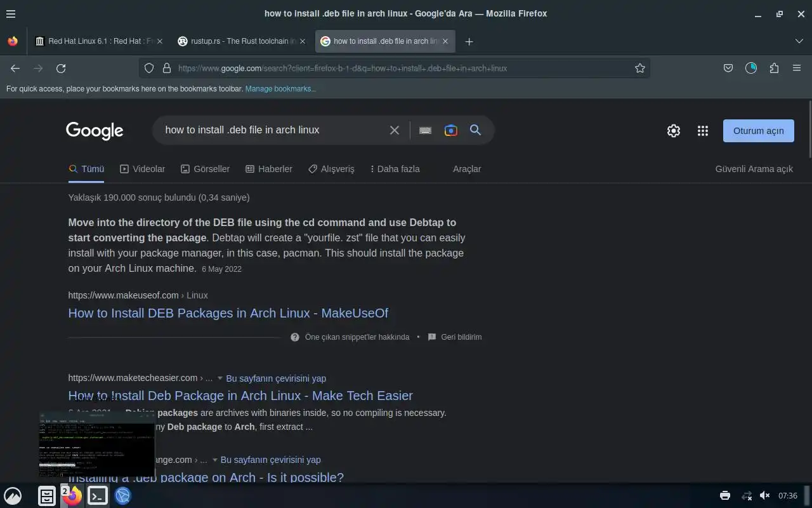
Task: Open tracking protection shield icon
Action: 149,68
